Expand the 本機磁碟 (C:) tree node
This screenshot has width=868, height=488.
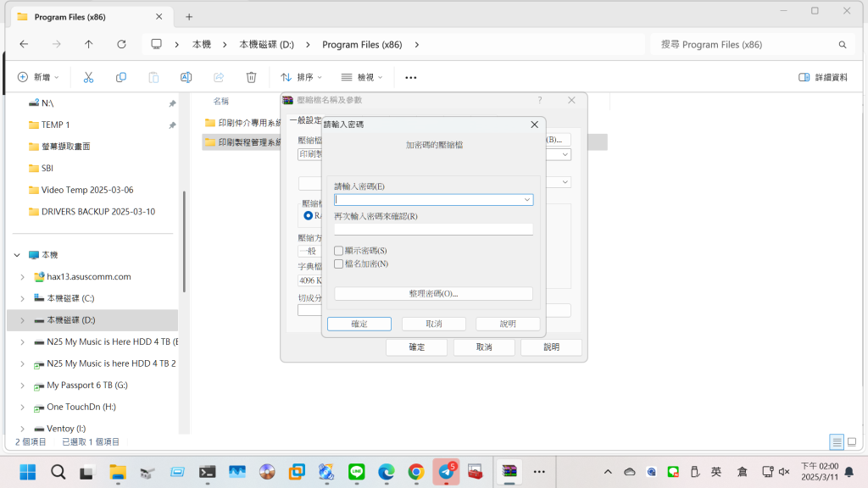[x=22, y=298]
